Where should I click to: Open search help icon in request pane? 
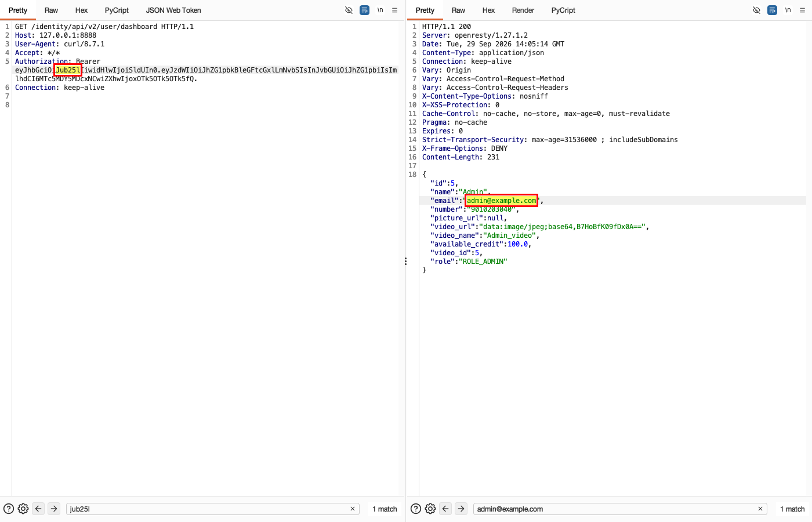point(9,509)
